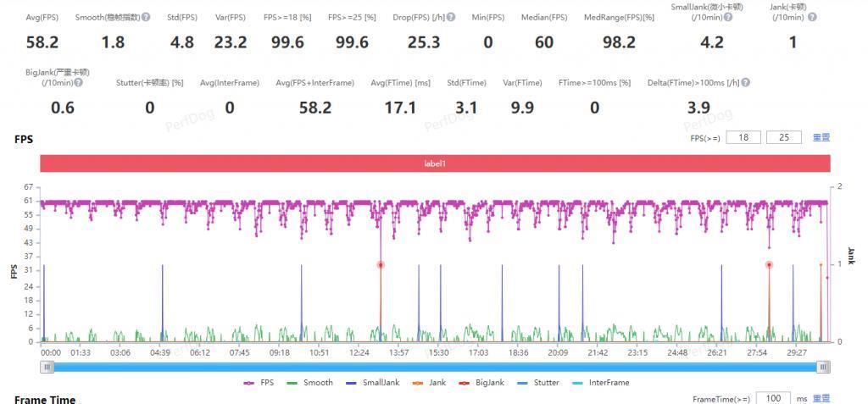Click the help icon beside Jank (/10min)

pos(813,17)
